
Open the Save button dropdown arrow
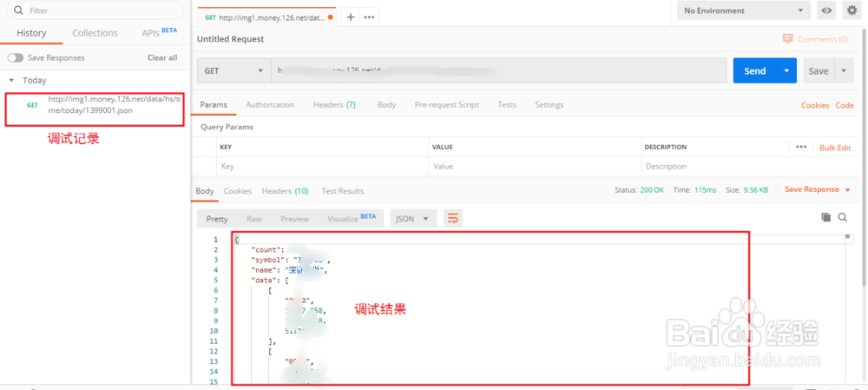(844, 71)
